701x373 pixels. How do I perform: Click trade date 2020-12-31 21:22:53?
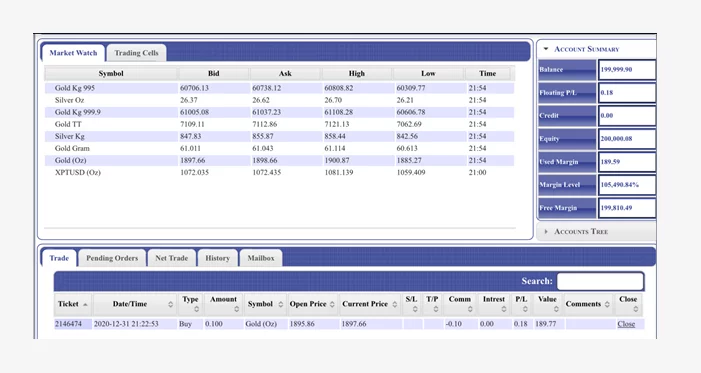point(126,324)
